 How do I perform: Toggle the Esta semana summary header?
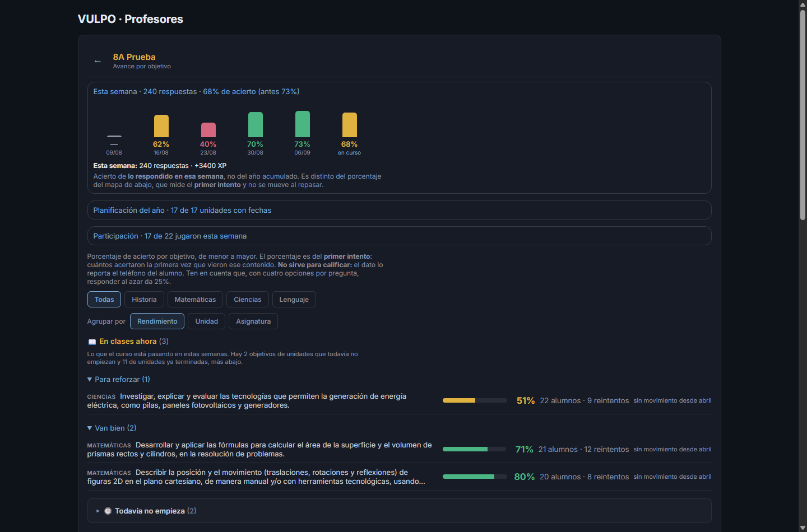point(196,92)
